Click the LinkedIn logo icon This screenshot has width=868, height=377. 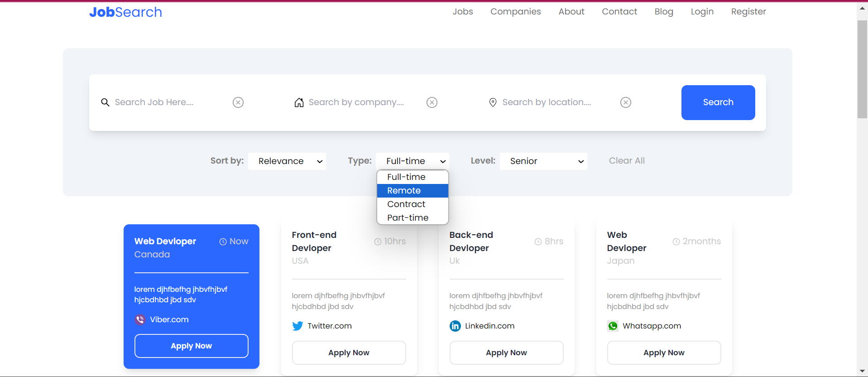point(455,326)
